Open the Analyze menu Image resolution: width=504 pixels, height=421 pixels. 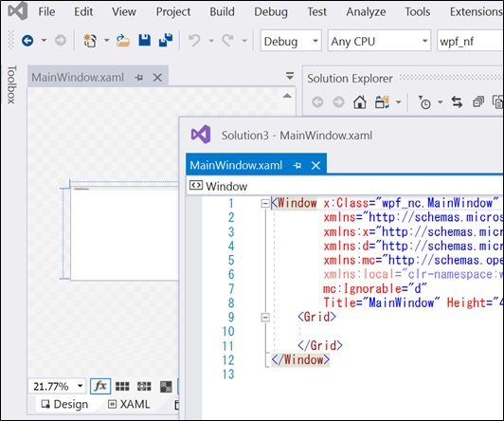coord(366,12)
